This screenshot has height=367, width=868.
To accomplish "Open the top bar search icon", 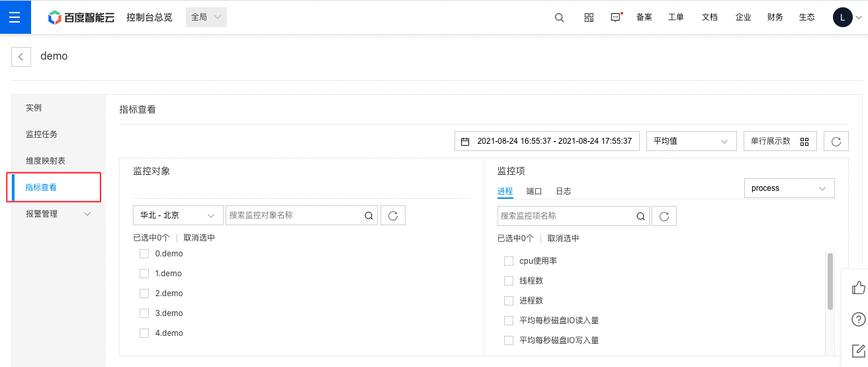I will 559,17.
